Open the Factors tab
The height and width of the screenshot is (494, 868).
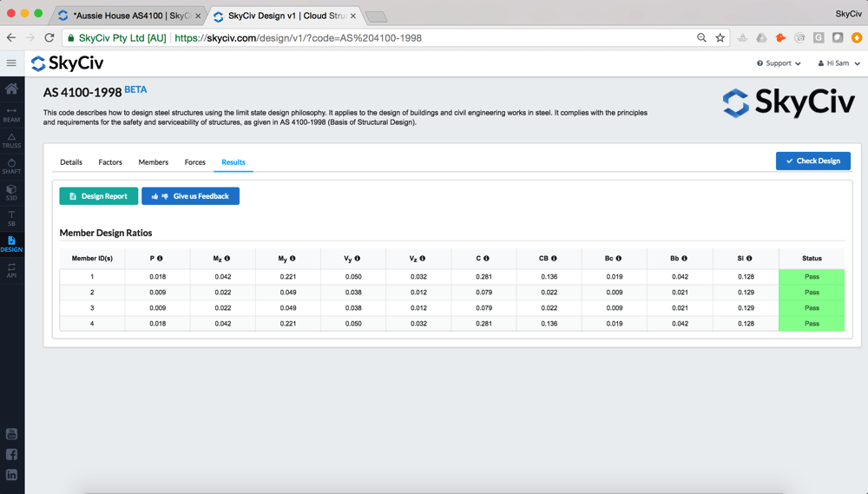click(x=110, y=162)
